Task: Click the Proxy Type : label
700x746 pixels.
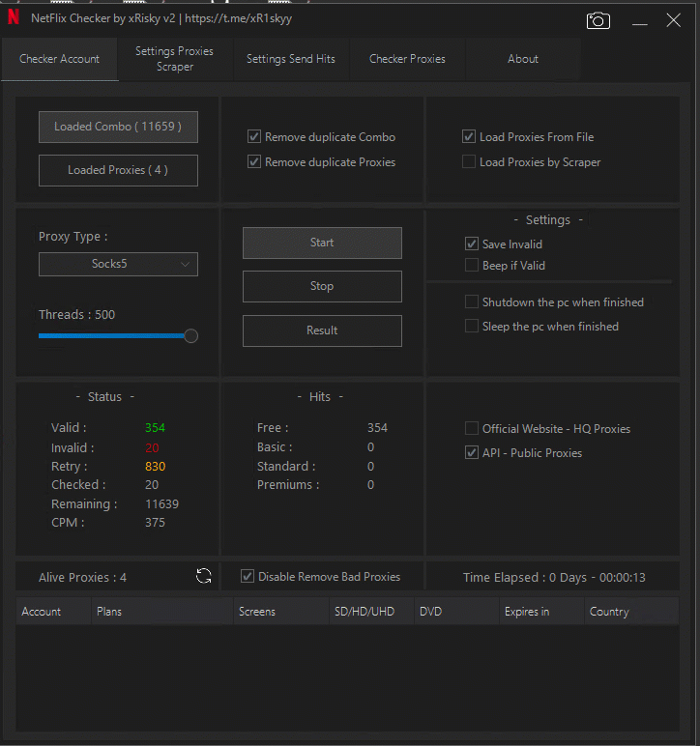Action: click(73, 237)
